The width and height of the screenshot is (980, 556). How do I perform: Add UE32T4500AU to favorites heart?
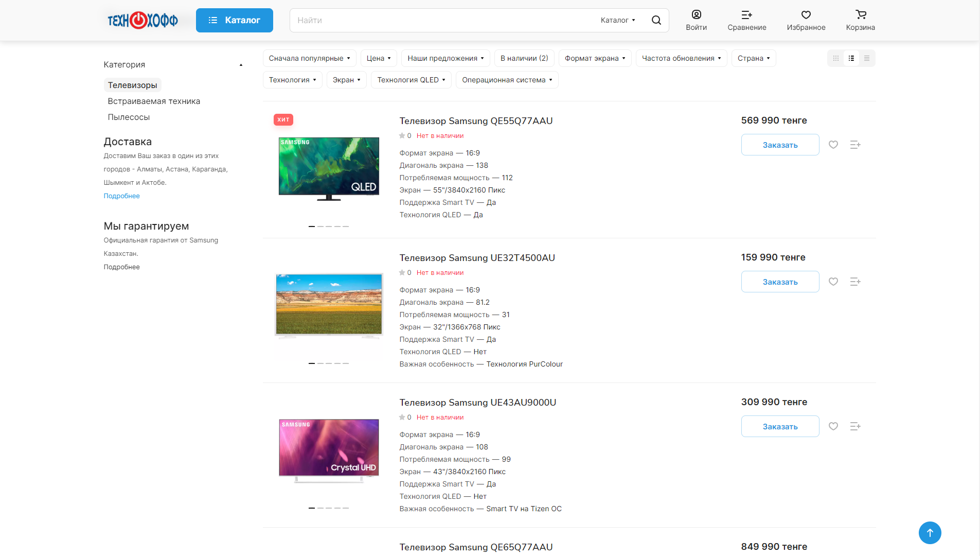click(833, 282)
